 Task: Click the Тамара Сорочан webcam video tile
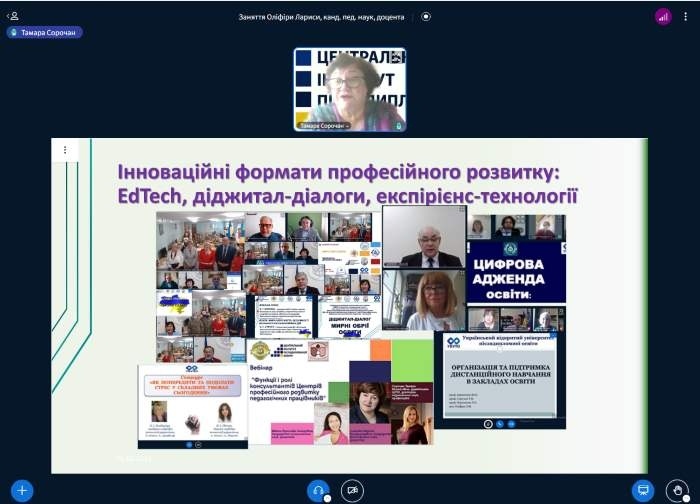coord(350,88)
